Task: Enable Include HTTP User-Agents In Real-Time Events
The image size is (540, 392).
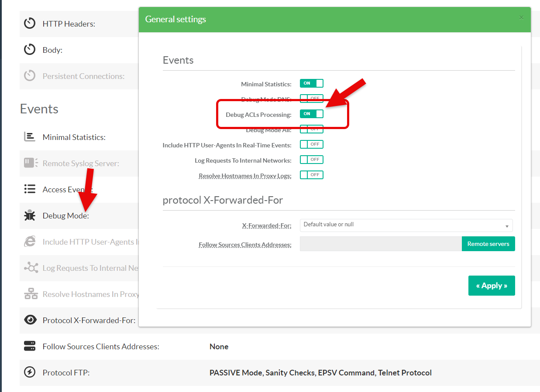Action: click(x=311, y=144)
